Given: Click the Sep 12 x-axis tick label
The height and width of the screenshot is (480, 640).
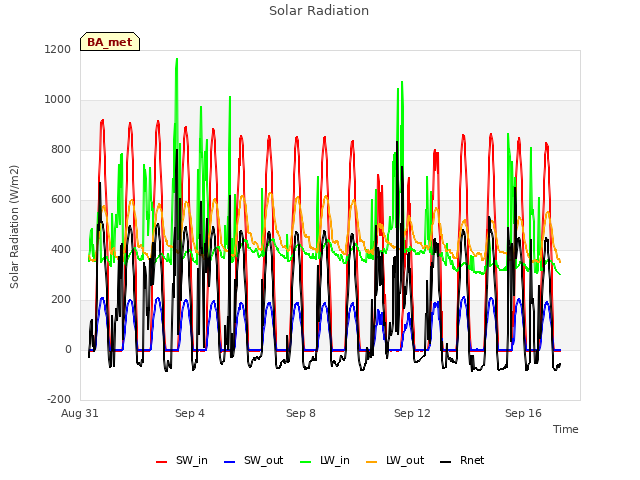Looking at the screenshot, I should pyautogui.click(x=412, y=413).
